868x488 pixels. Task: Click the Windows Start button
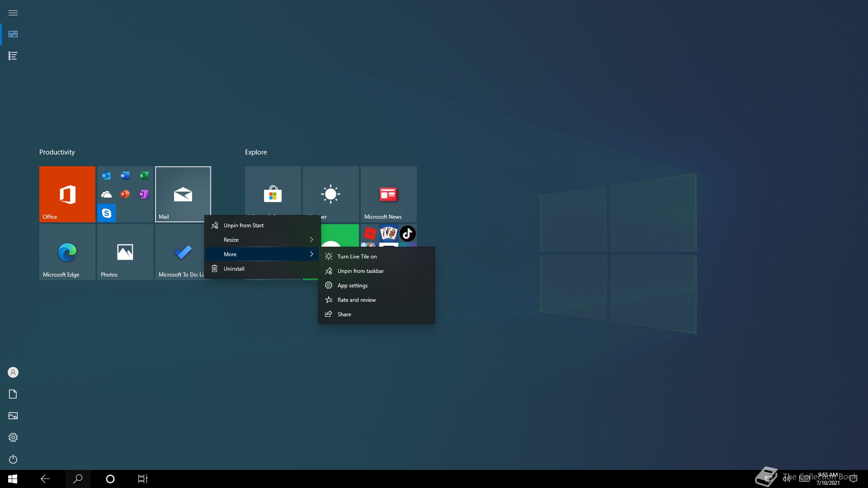click(x=13, y=479)
